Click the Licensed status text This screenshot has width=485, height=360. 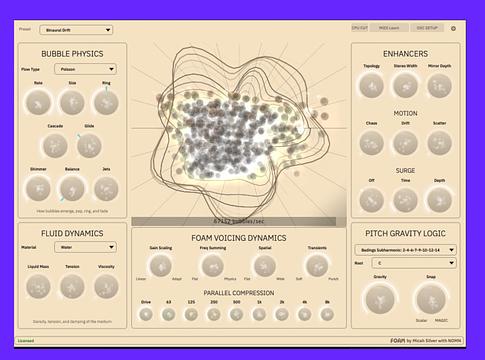coord(26,341)
